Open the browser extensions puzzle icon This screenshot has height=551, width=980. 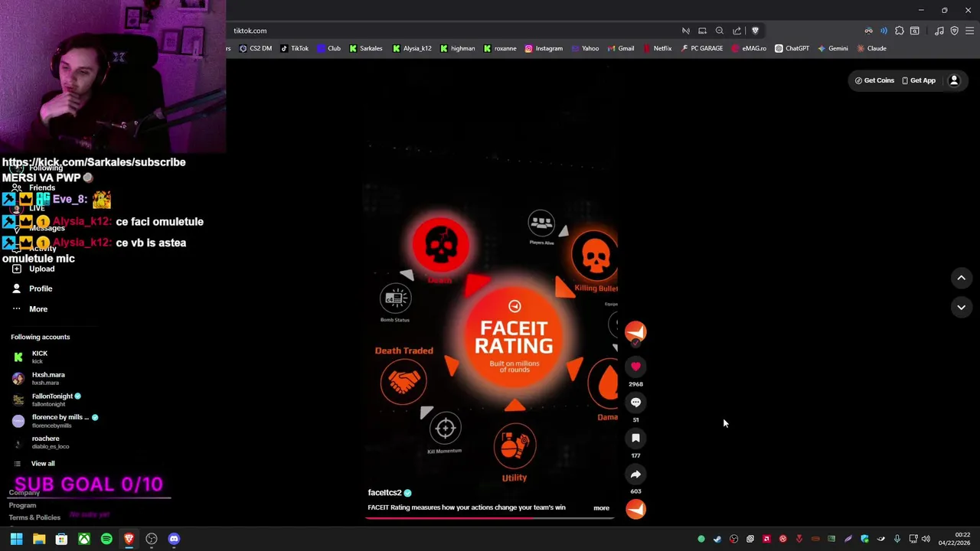click(x=900, y=31)
